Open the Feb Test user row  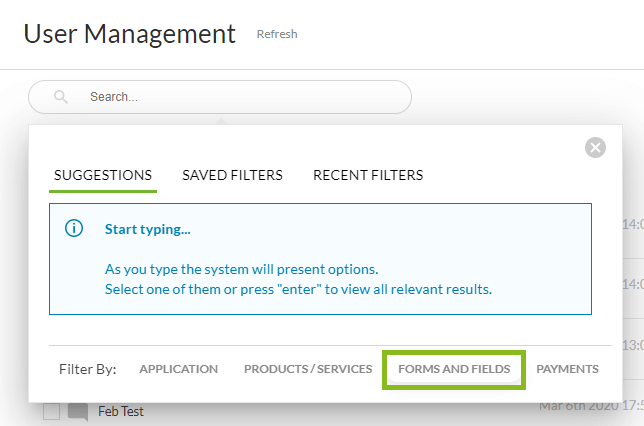click(x=121, y=411)
